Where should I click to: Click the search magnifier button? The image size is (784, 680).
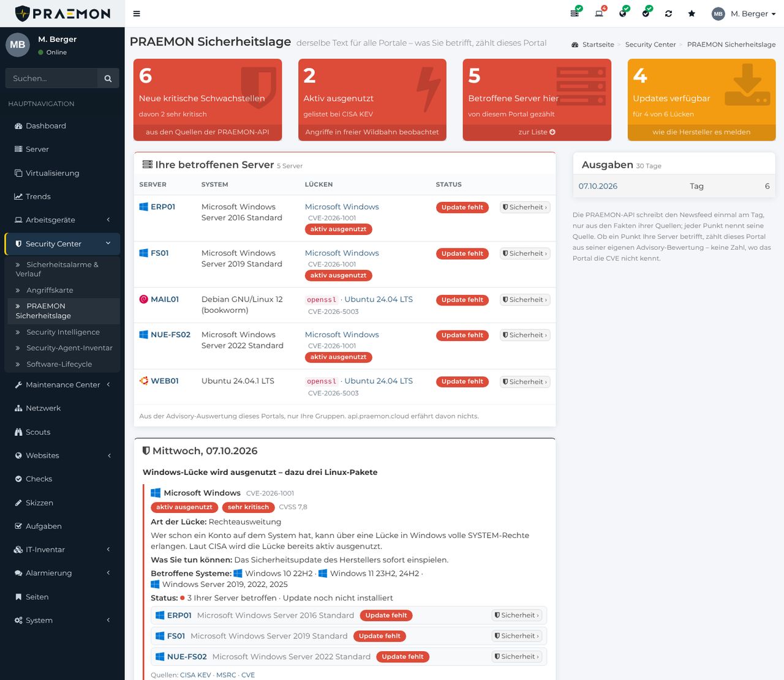tap(108, 78)
